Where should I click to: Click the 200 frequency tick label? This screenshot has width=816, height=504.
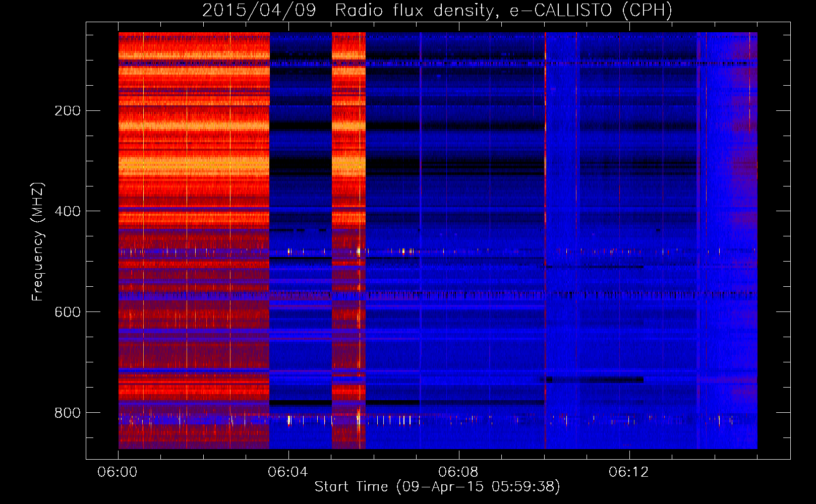coord(68,110)
